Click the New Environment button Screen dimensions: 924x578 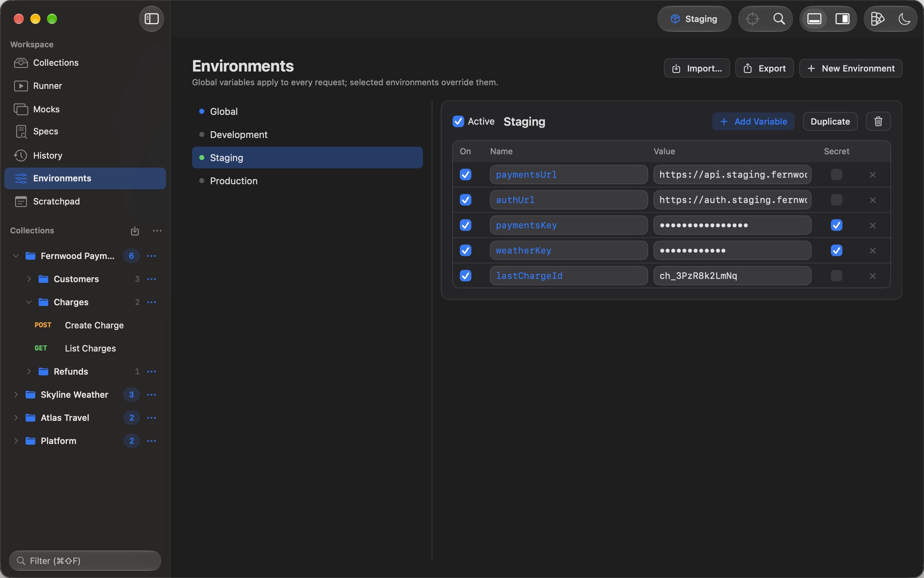point(851,68)
